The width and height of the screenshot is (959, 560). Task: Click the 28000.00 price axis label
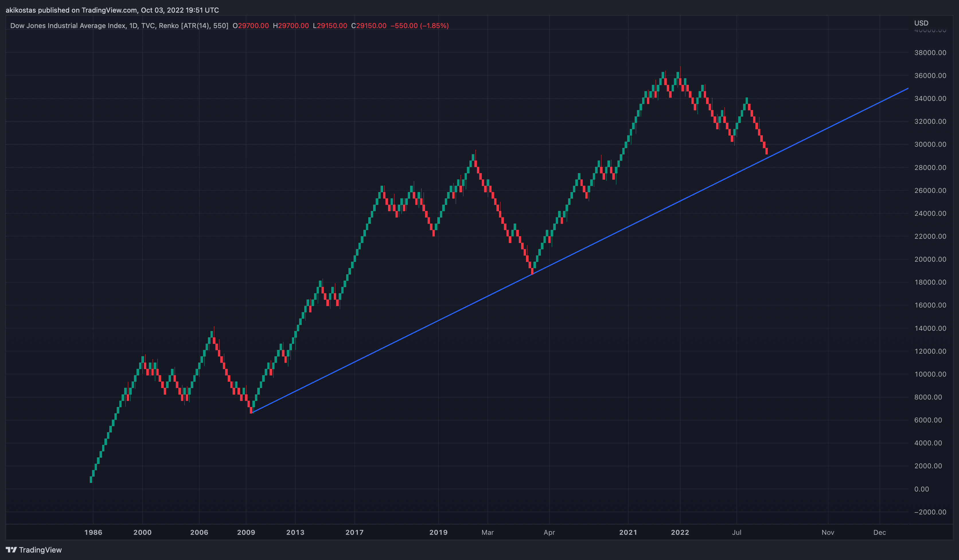click(x=930, y=167)
